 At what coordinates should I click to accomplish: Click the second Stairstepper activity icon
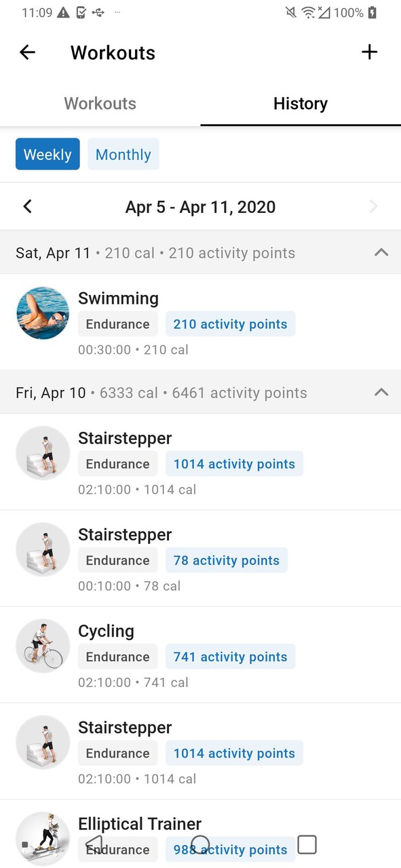43,549
